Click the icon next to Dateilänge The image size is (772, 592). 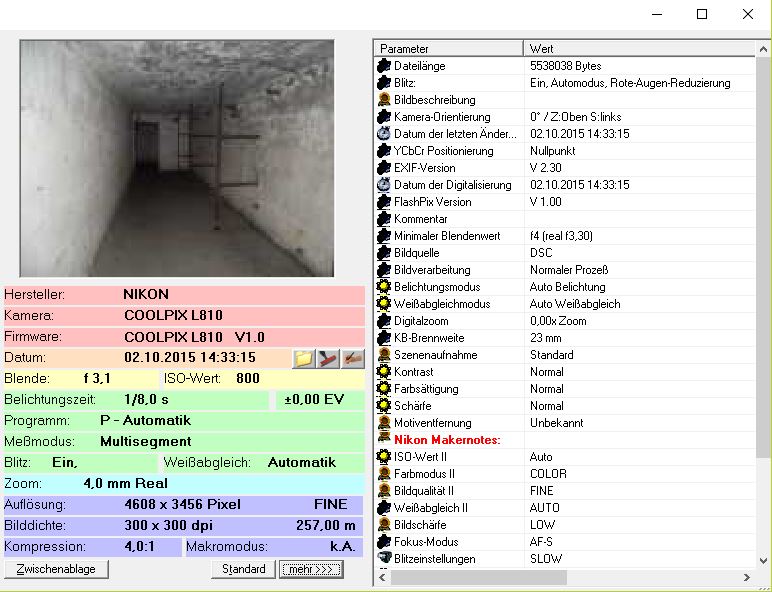pos(384,66)
